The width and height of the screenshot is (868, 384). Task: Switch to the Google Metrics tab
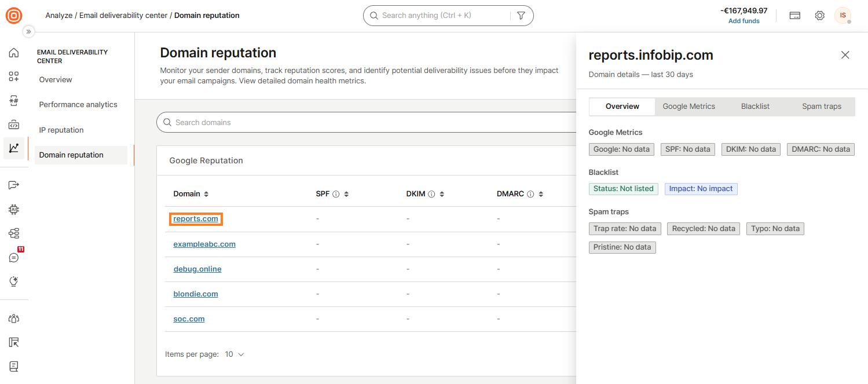click(688, 107)
